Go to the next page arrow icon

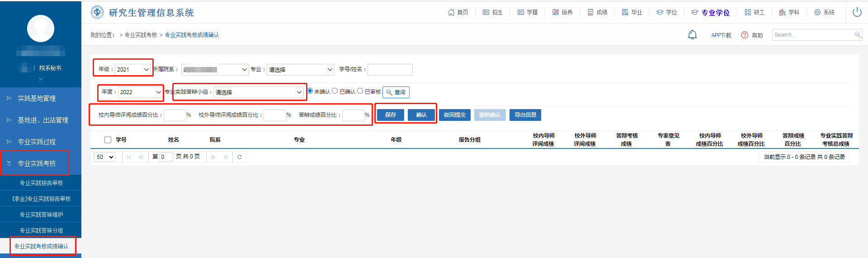tap(213, 157)
